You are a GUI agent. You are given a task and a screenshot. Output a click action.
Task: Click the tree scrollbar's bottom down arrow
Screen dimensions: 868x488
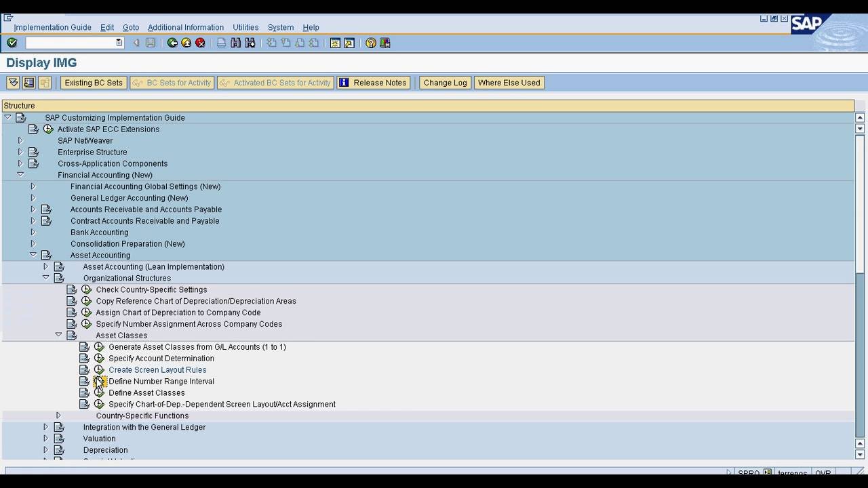[x=860, y=455]
